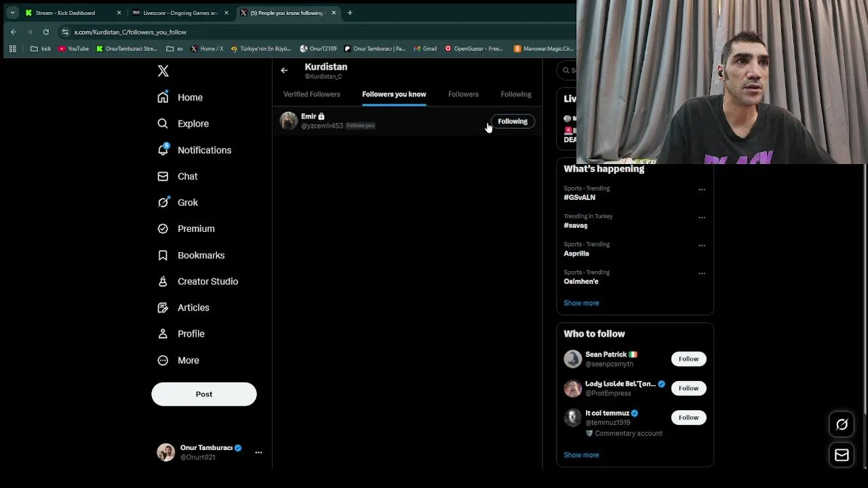Switch to Verified Followers tab

point(311,94)
